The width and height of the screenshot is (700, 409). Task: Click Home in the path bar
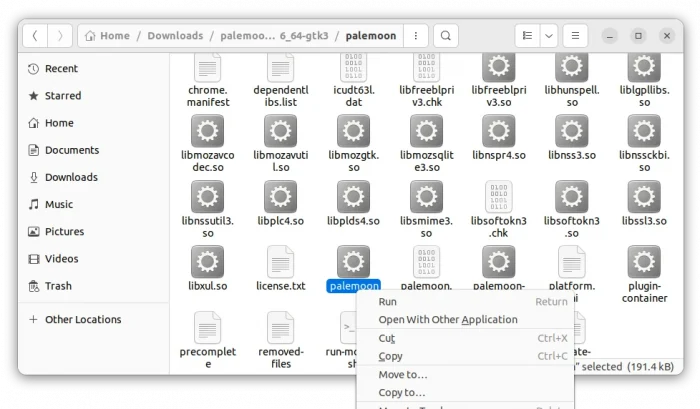(x=108, y=36)
